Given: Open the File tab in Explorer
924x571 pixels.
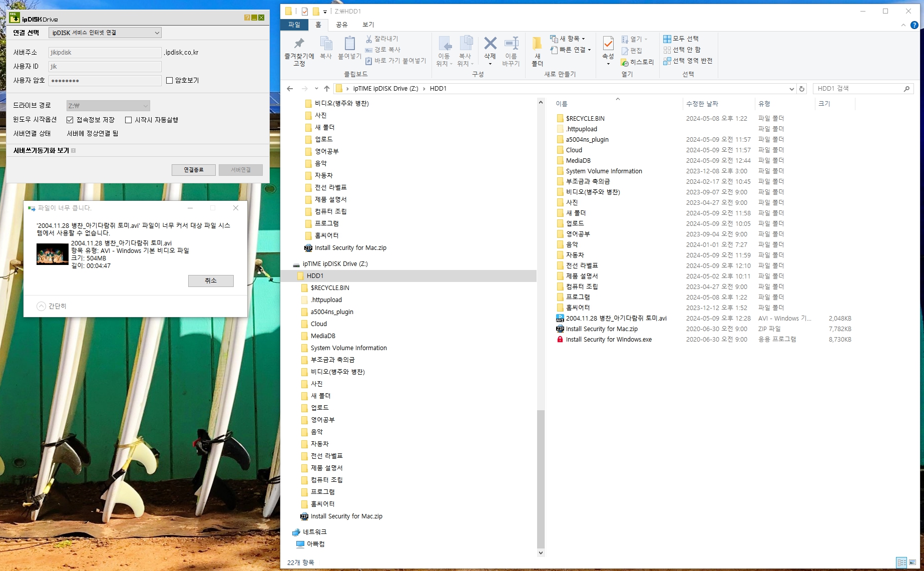Looking at the screenshot, I should [294, 25].
